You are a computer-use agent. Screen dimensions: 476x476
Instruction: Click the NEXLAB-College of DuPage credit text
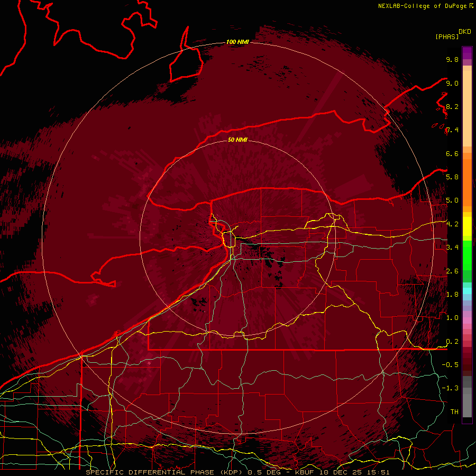(x=423, y=6)
